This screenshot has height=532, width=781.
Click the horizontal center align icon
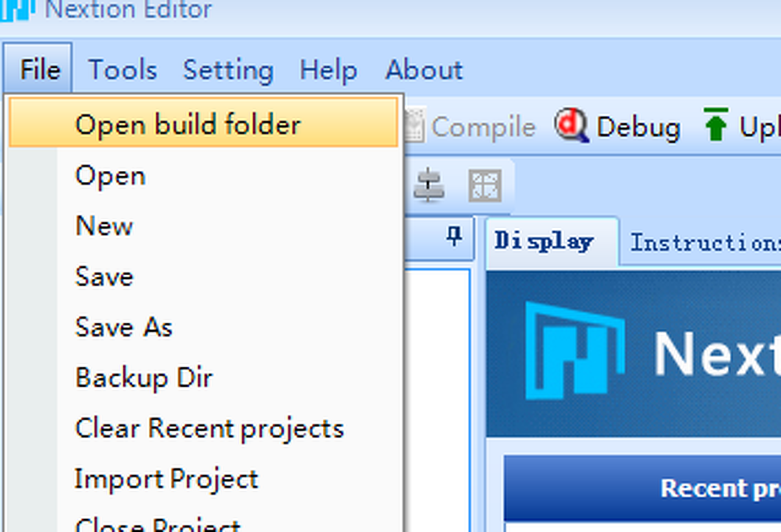428,185
